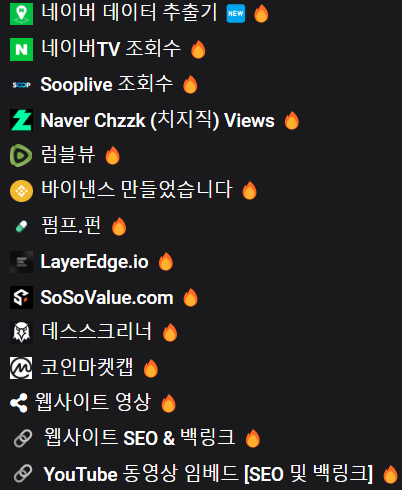Click the green Naver map pin icon
402x490 pixels.
tap(21, 14)
